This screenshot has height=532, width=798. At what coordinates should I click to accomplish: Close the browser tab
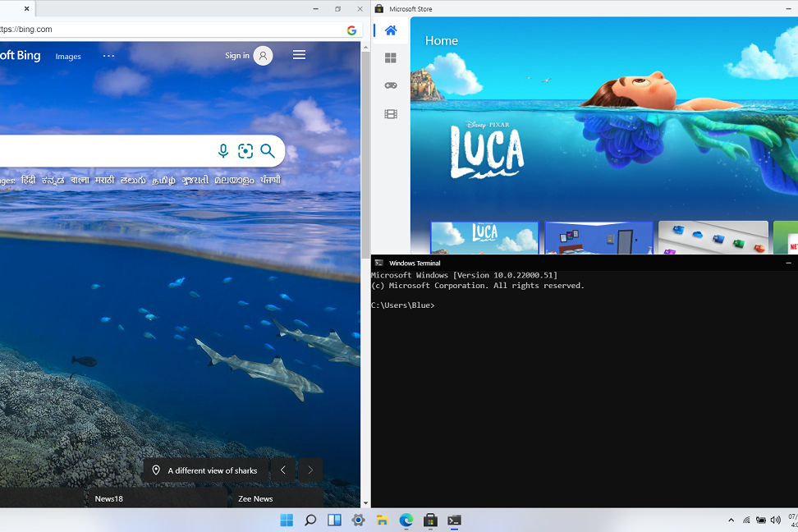26,9
